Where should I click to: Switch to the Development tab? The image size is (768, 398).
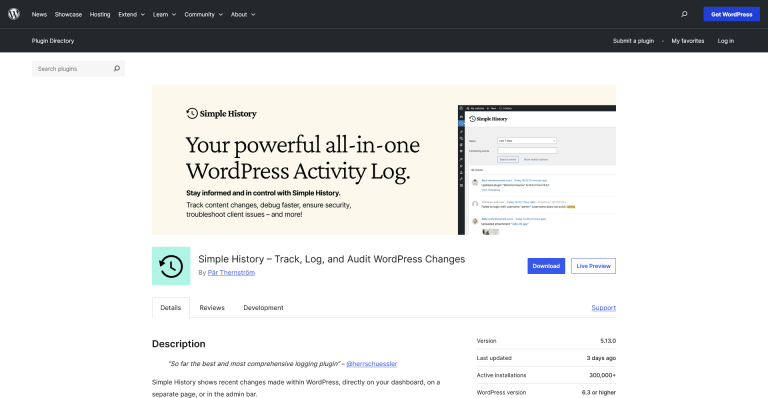(264, 307)
